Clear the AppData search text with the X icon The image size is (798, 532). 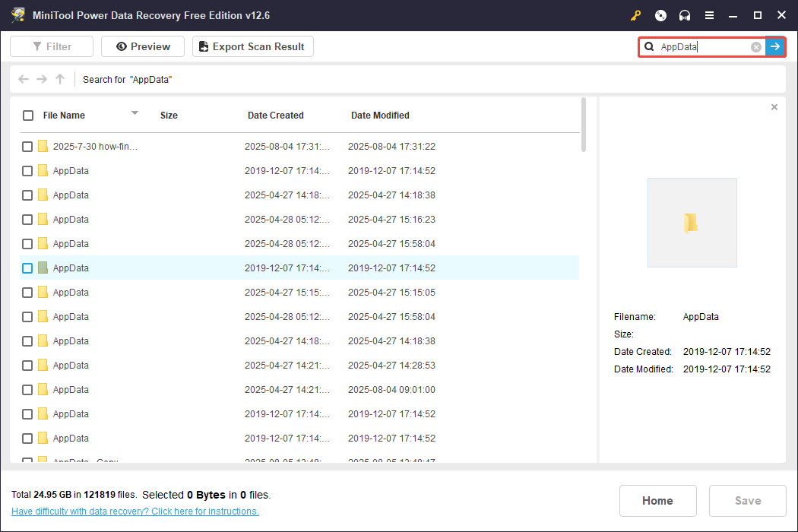click(x=755, y=46)
